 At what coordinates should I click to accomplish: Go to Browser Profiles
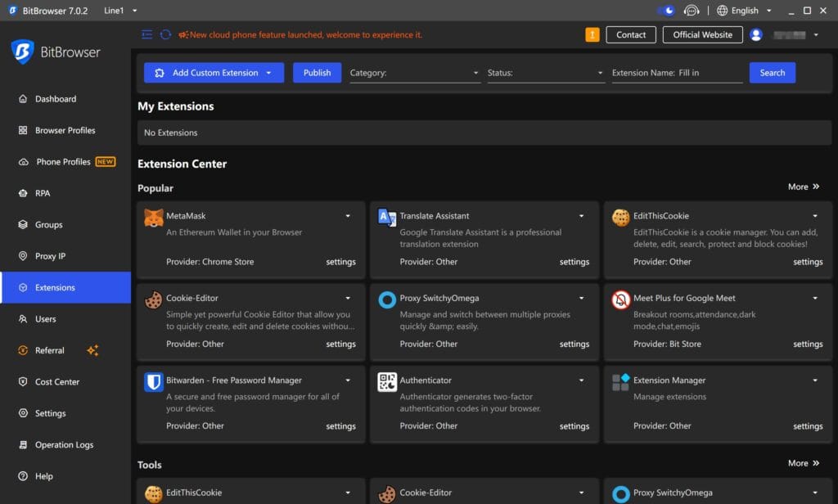click(65, 130)
